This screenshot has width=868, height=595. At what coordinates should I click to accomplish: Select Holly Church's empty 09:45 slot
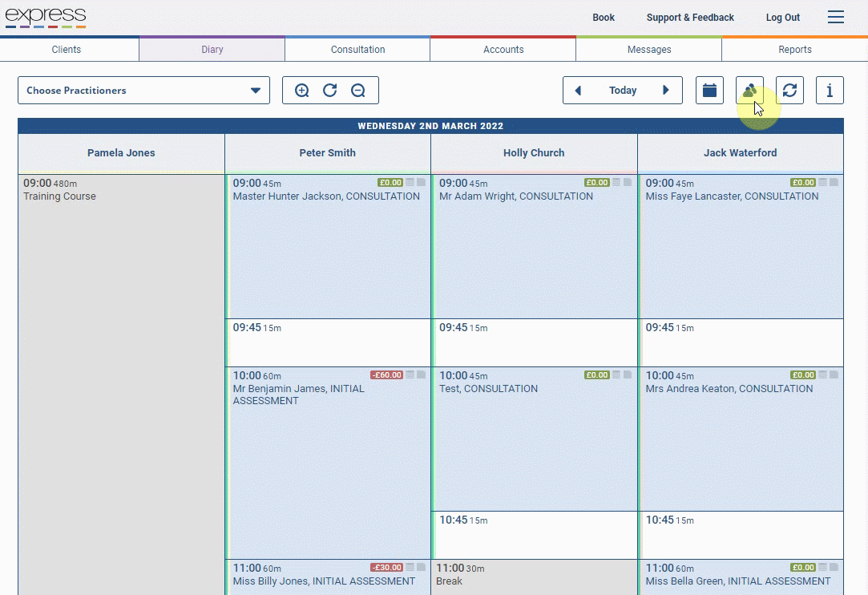coord(535,342)
